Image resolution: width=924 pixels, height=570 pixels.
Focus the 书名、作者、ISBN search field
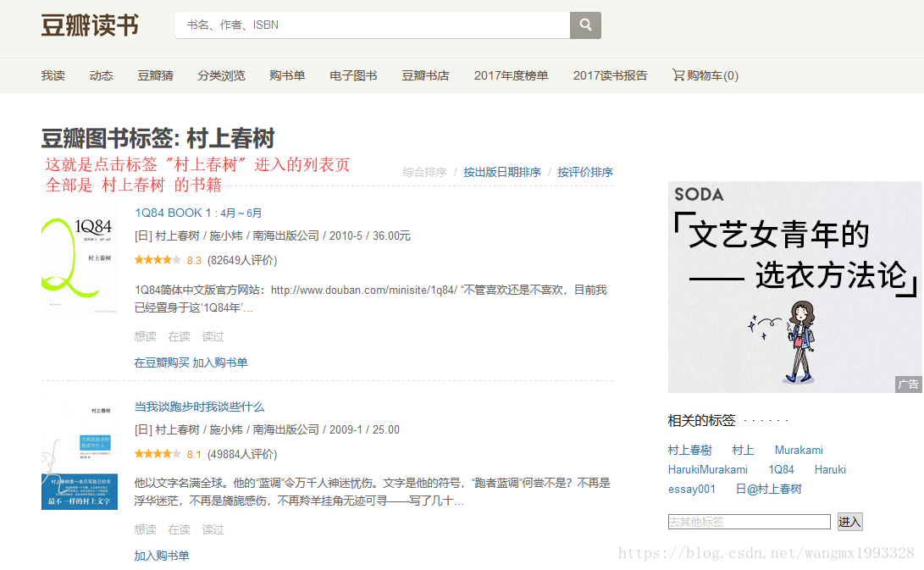coord(373,25)
